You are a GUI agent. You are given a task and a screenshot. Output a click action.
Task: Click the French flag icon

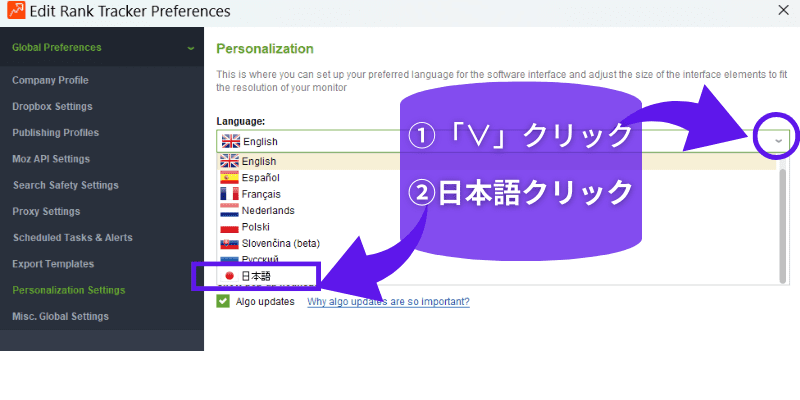coord(229,194)
